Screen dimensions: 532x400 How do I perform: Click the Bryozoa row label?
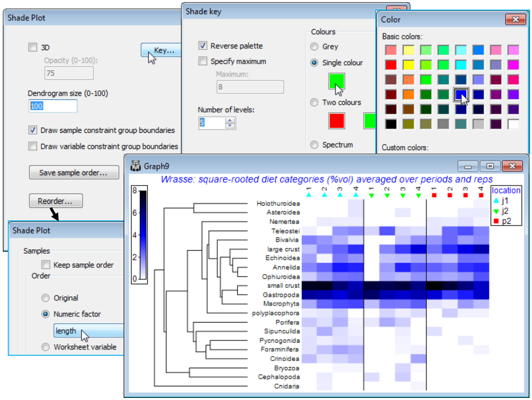pyautogui.click(x=287, y=368)
